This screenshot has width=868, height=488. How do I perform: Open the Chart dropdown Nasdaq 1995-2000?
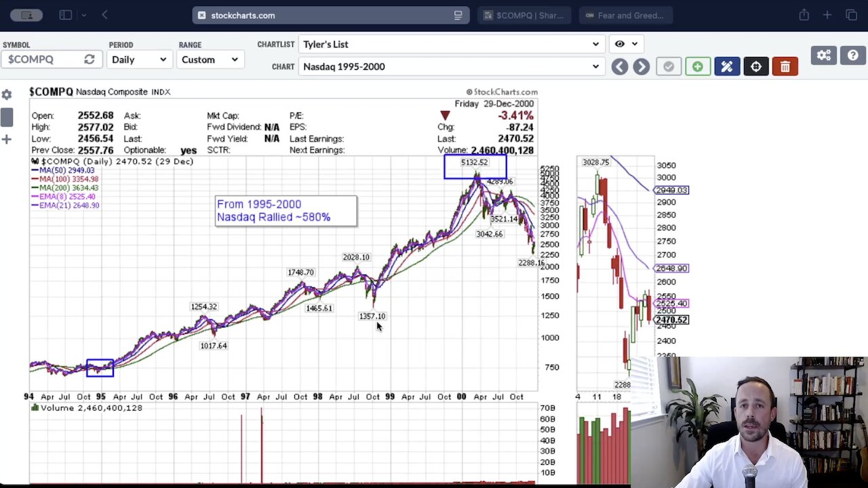(x=451, y=66)
